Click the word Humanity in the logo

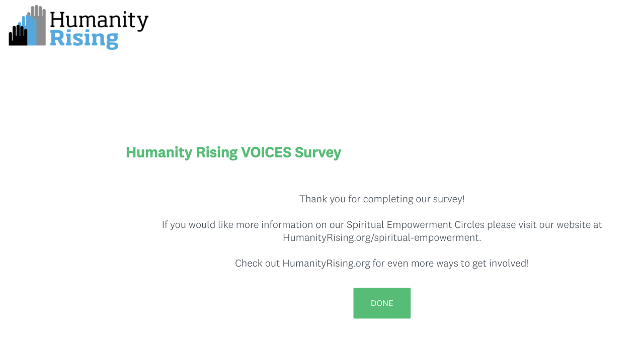coord(99,21)
